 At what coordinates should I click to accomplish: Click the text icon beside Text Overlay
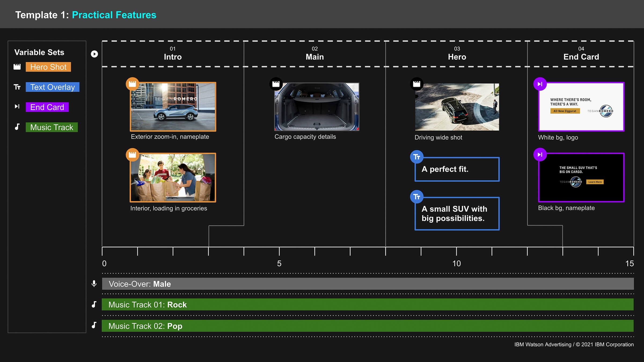[17, 87]
